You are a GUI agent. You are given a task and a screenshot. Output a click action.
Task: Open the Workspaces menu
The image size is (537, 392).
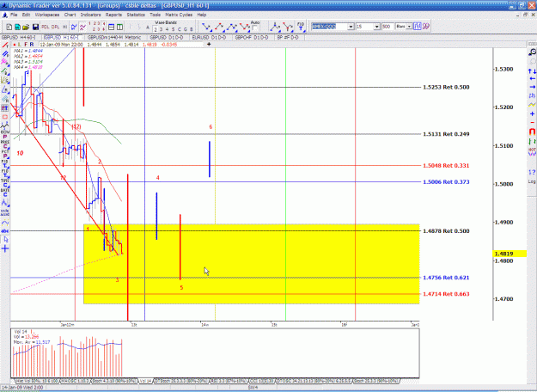pos(47,15)
